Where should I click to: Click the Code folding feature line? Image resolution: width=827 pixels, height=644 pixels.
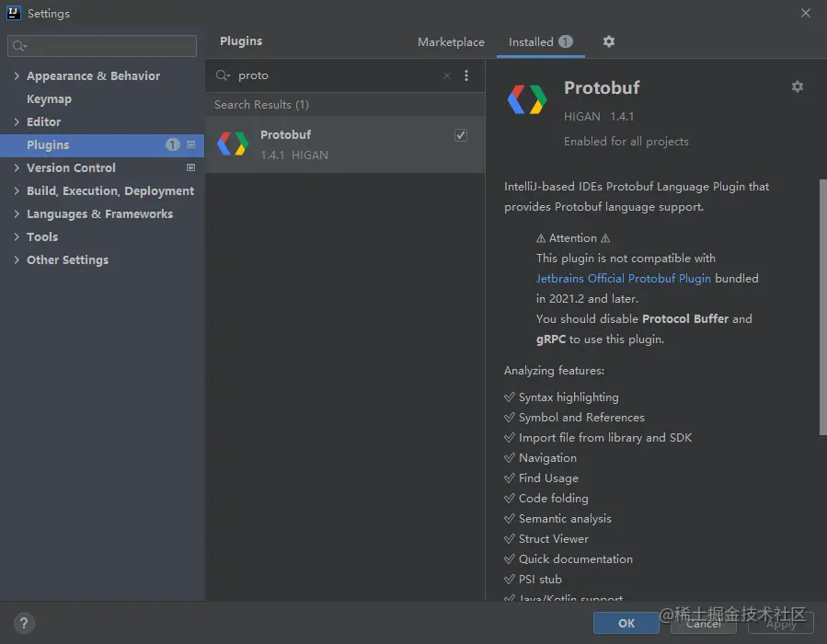click(546, 499)
